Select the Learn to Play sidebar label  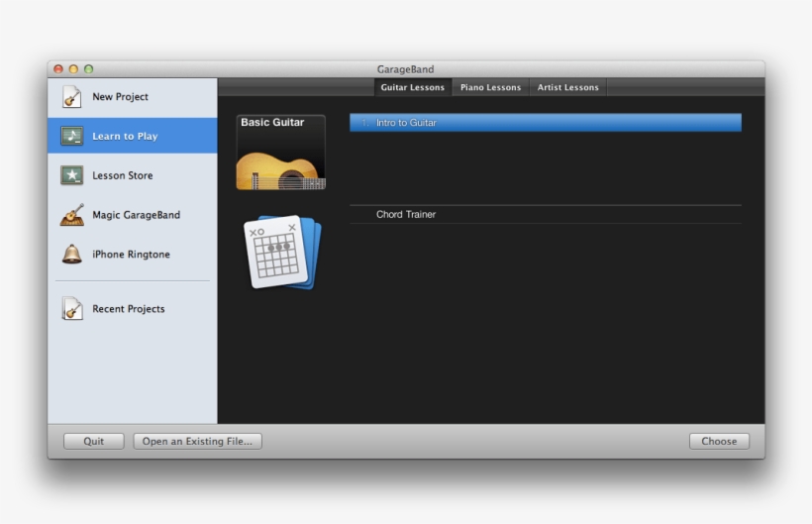[125, 136]
